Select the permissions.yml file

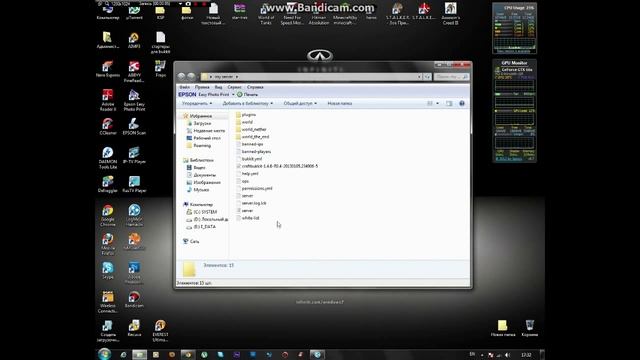(x=254, y=188)
